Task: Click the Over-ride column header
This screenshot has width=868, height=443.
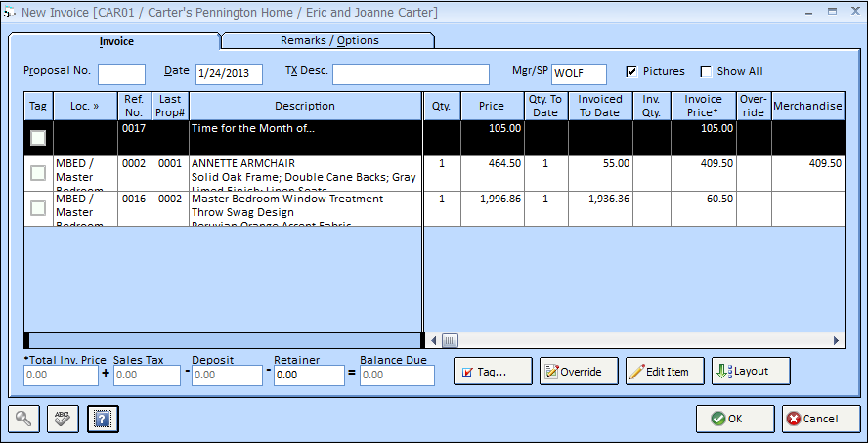Action: pyautogui.click(x=754, y=106)
